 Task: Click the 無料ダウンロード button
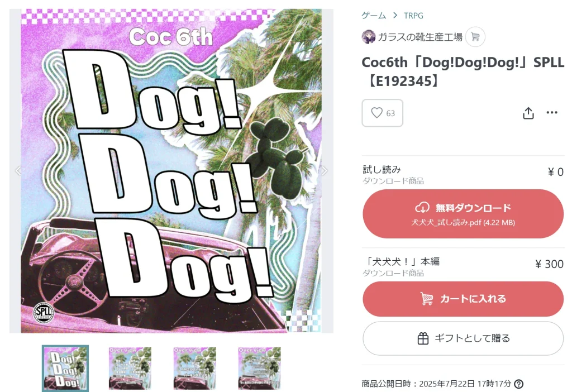coord(463,214)
